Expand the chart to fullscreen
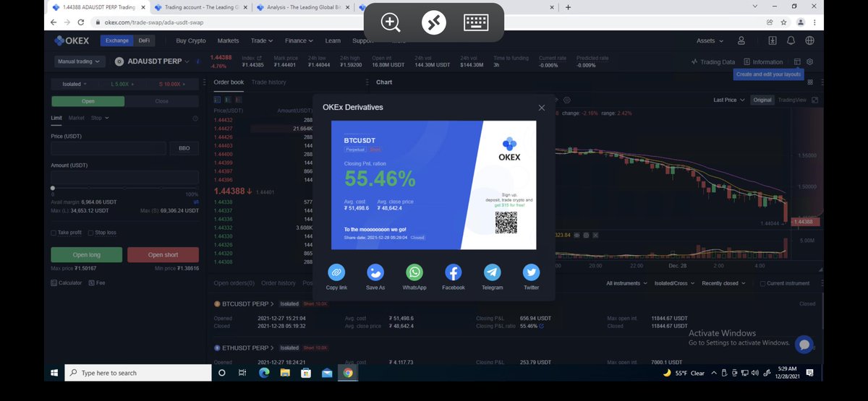 (815, 100)
